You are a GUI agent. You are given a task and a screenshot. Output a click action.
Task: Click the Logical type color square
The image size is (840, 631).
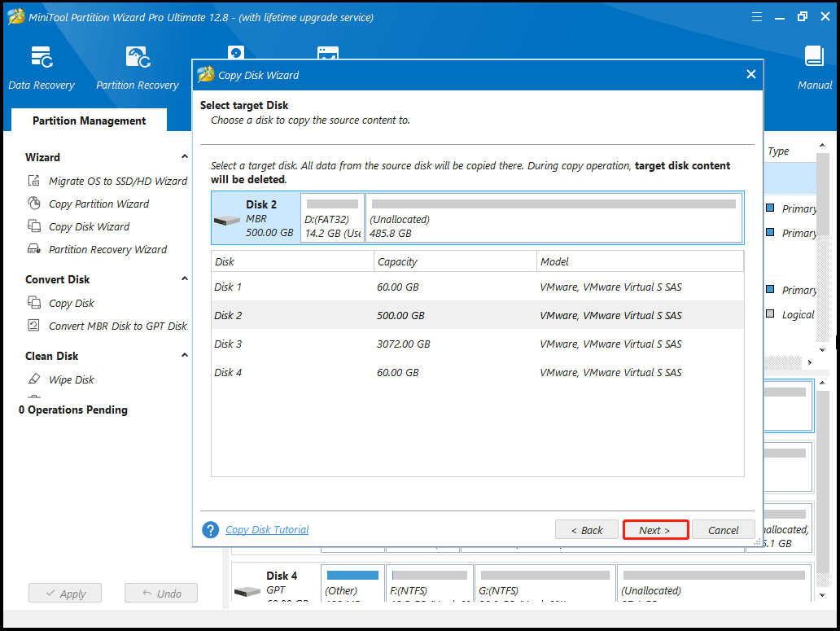[x=770, y=314]
